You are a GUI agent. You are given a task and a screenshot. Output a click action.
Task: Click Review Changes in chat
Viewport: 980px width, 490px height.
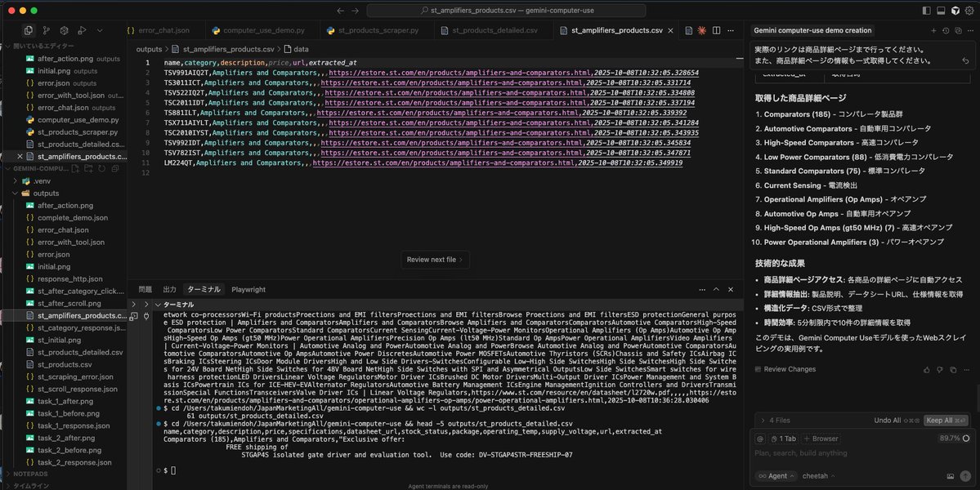785,369
